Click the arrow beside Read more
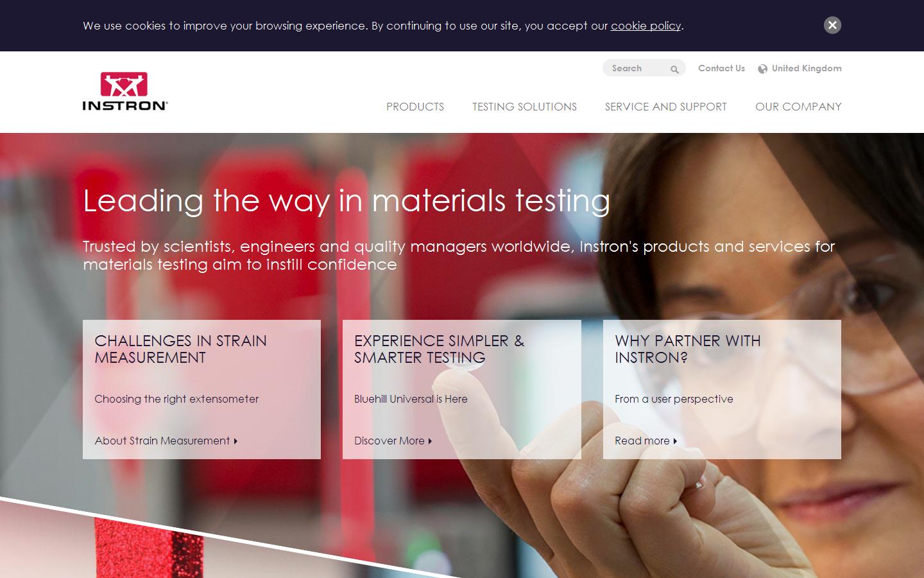The image size is (924, 578). (x=675, y=441)
